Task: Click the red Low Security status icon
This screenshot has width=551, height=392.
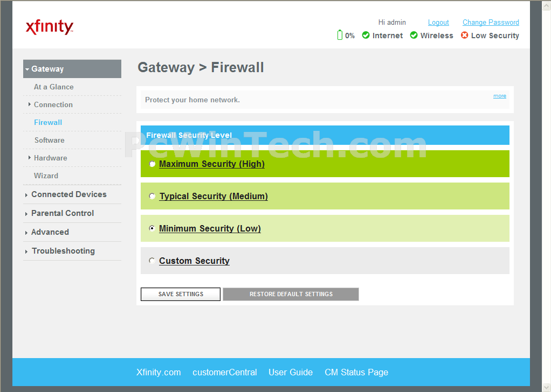Action: point(465,35)
